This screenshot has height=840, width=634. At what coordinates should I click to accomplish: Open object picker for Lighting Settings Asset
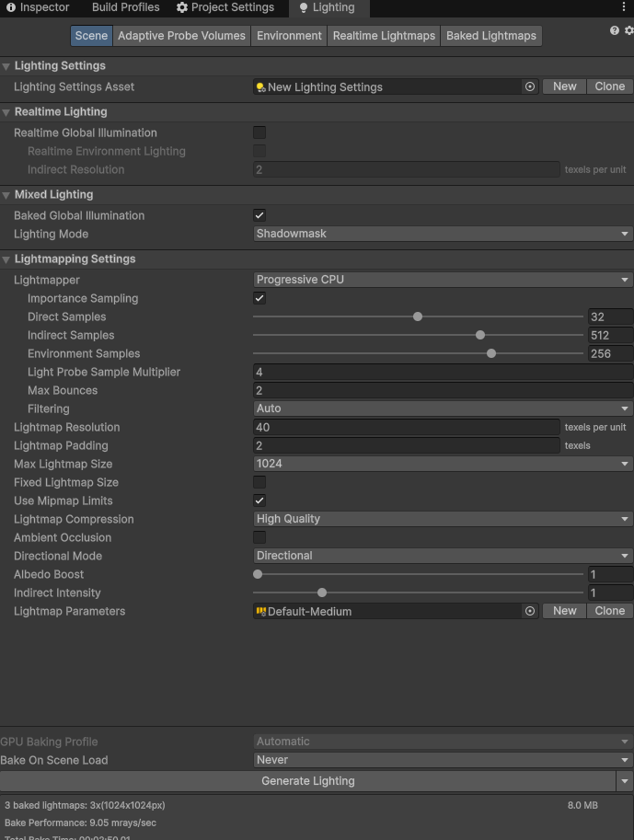click(529, 86)
